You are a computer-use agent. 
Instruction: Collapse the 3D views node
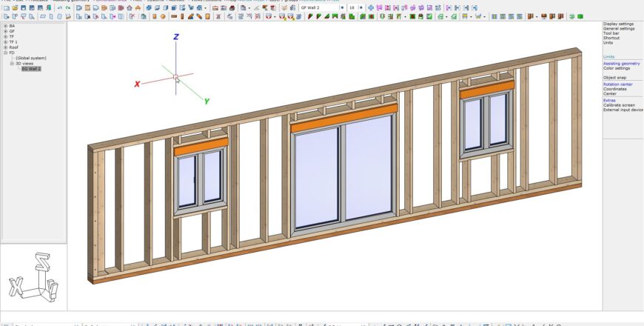12,63
